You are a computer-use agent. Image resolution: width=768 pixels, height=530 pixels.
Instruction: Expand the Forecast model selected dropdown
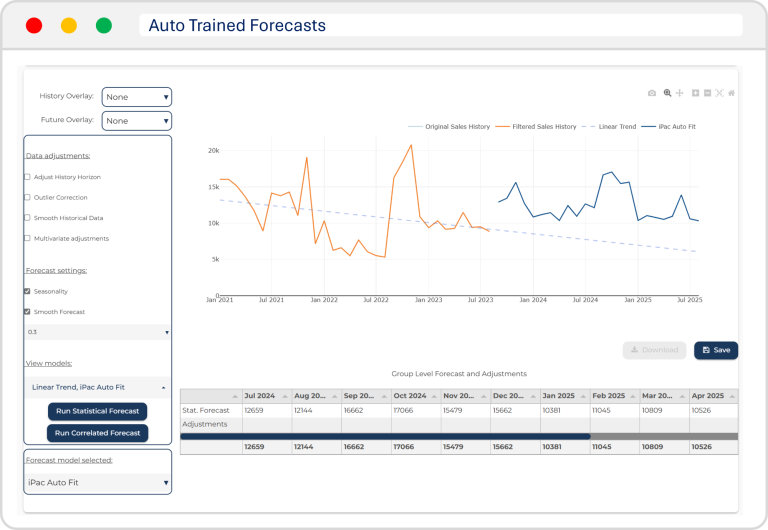98,483
